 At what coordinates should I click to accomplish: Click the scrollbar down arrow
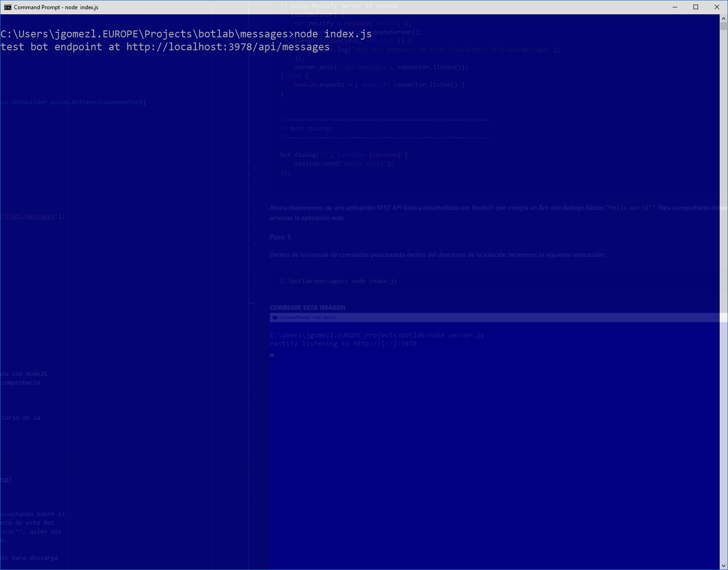tap(723, 565)
